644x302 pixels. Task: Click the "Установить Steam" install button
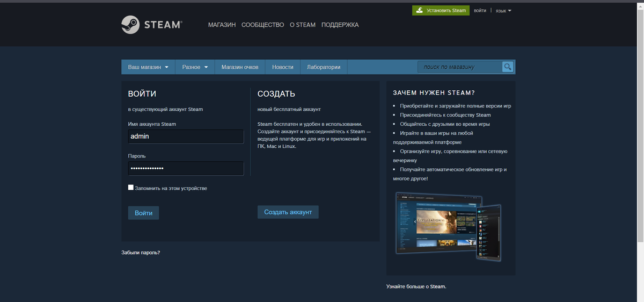click(441, 10)
